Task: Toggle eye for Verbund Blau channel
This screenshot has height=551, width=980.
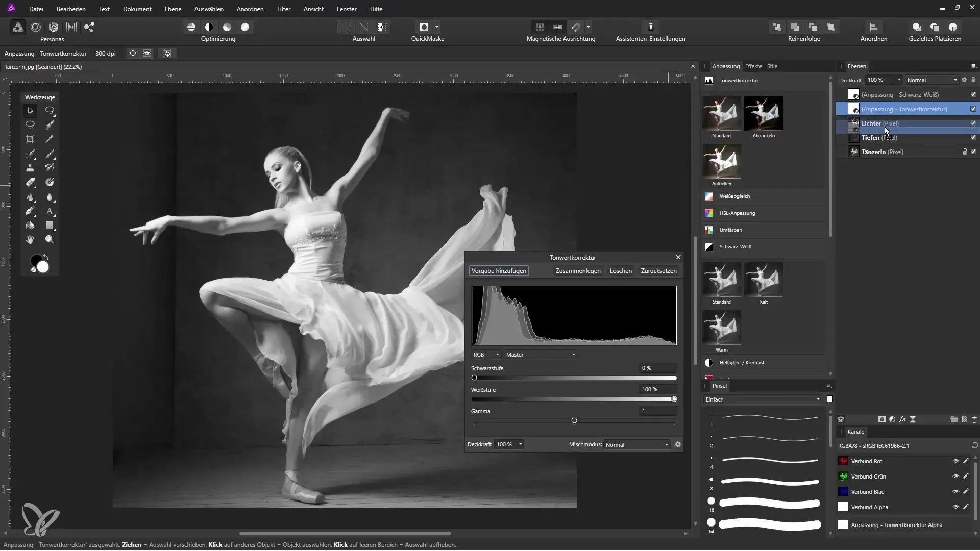Action: 955,492
